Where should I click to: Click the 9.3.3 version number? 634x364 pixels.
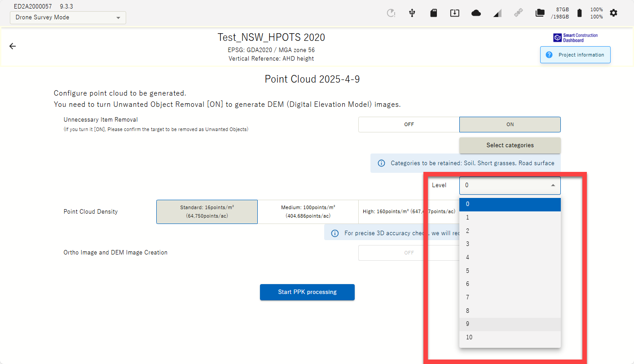click(66, 6)
